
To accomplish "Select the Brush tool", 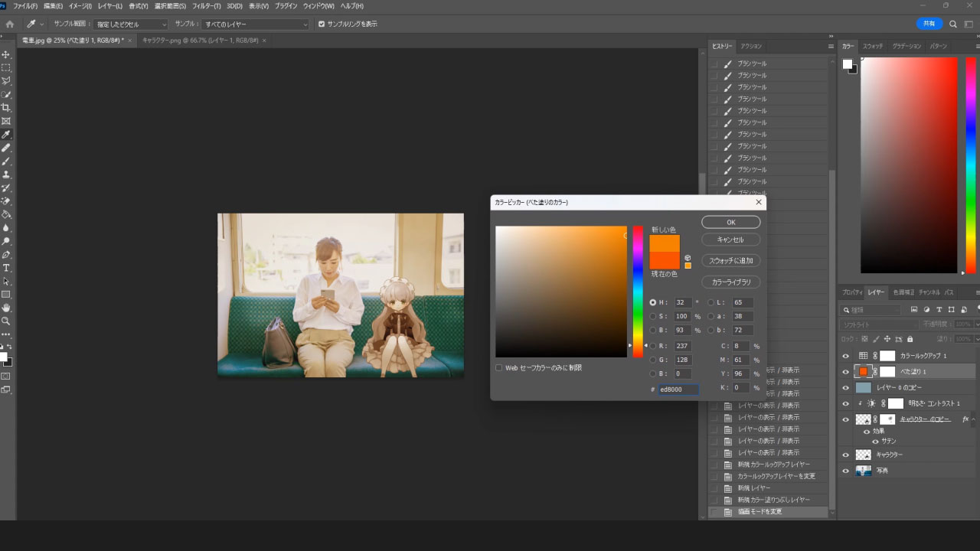I will 6,161.
